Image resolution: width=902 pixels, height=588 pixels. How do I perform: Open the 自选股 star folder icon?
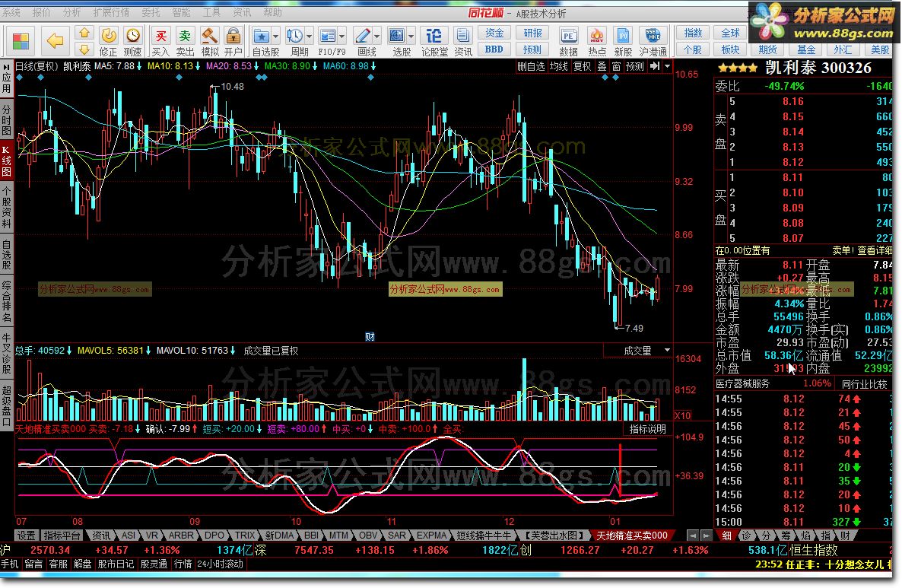(x=262, y=37)
